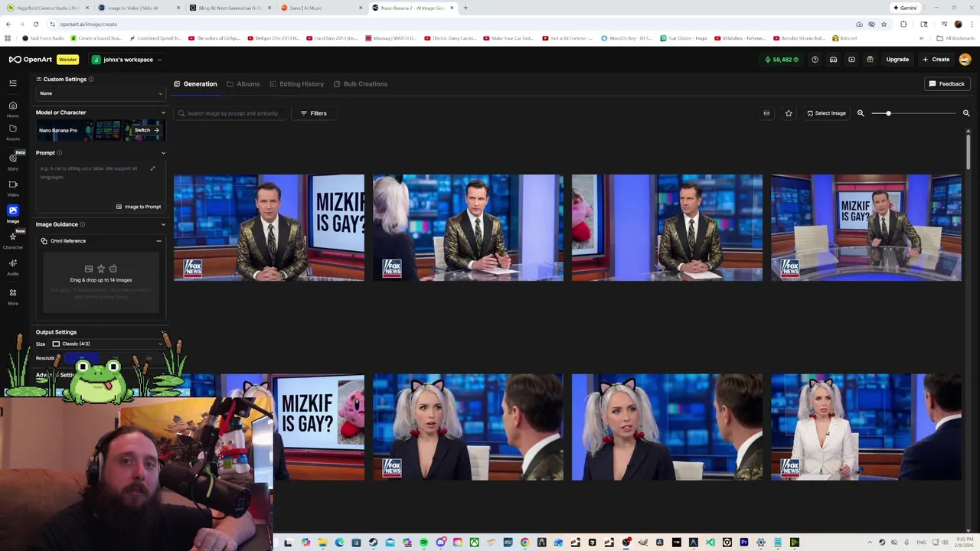Reload the page in browser

[35, 24]
